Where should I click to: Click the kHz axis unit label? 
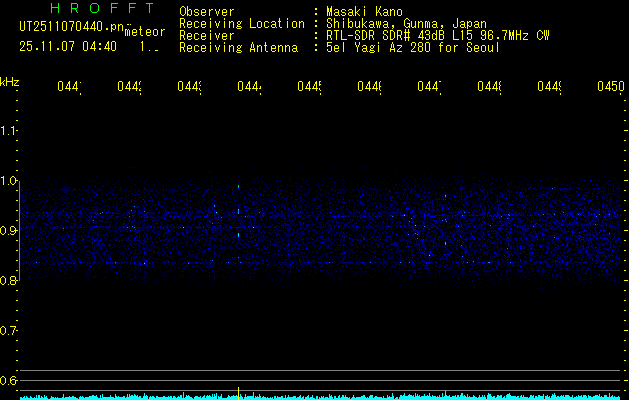tap(10, 81)
